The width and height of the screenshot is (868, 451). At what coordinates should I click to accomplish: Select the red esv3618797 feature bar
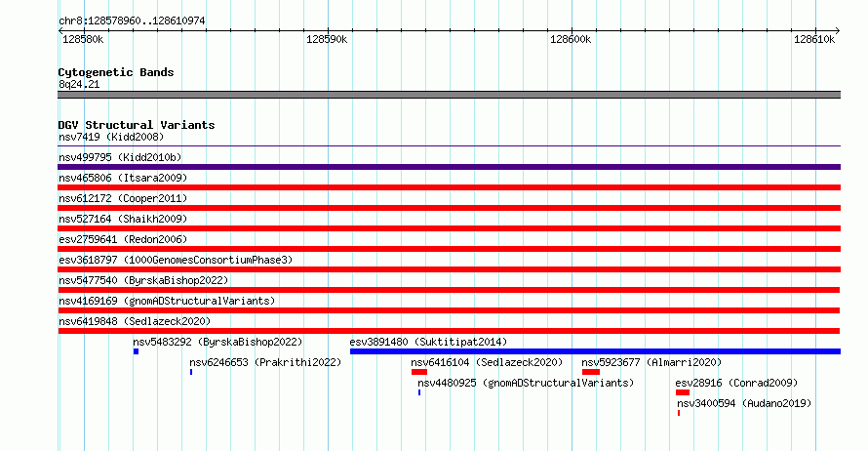click(x=449, y=269)
